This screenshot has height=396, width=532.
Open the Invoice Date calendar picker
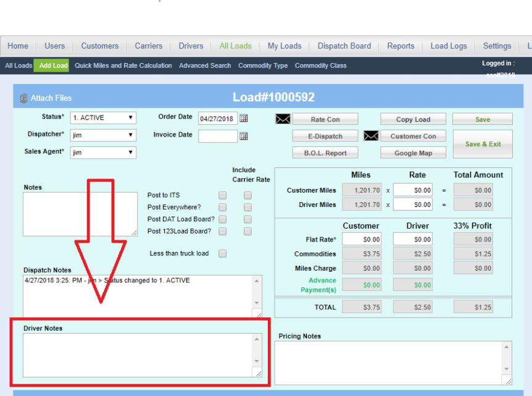[244, 135]
